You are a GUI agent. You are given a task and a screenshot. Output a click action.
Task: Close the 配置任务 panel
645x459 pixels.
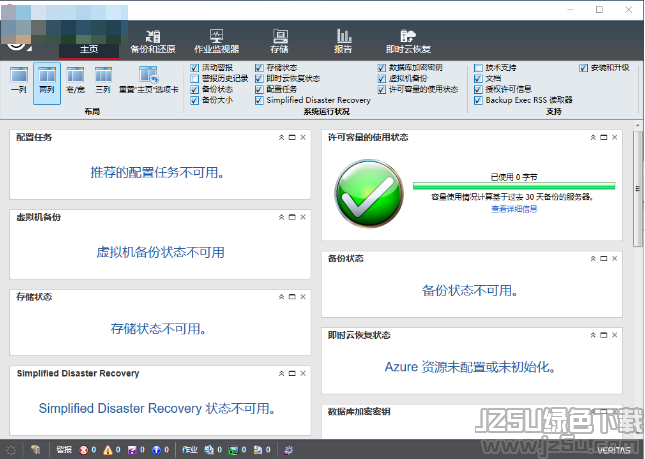[303, 137]
